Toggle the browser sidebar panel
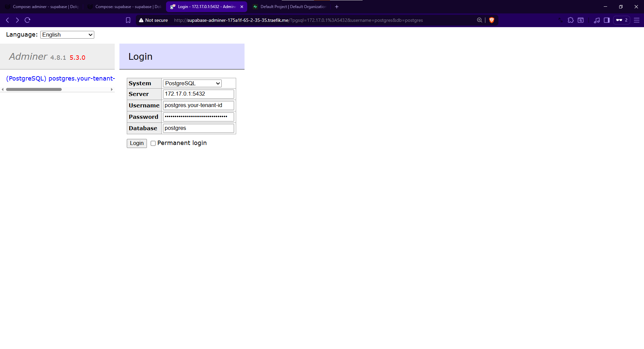The image size is (644, 349). point(607,20)
